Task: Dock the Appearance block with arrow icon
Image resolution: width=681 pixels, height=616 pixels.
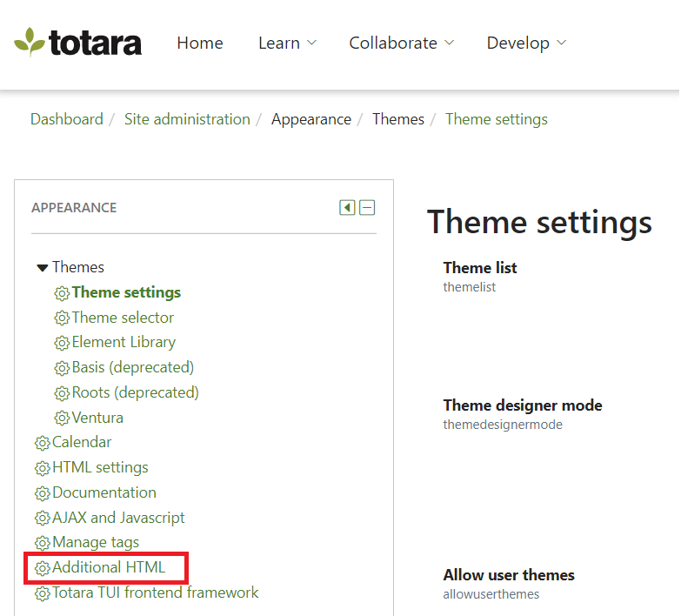Action: [347, 208]
